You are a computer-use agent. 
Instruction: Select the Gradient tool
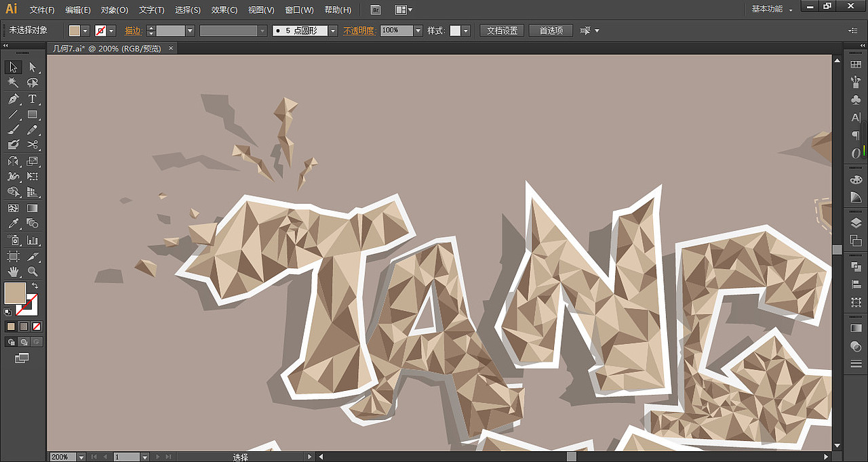tap(32, 208)
